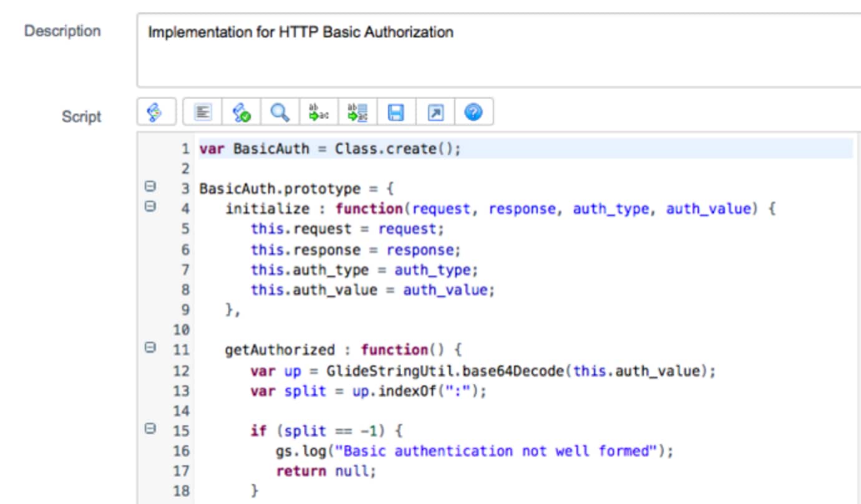
Task: Run the script syntax check
Action: pos(241,113)
